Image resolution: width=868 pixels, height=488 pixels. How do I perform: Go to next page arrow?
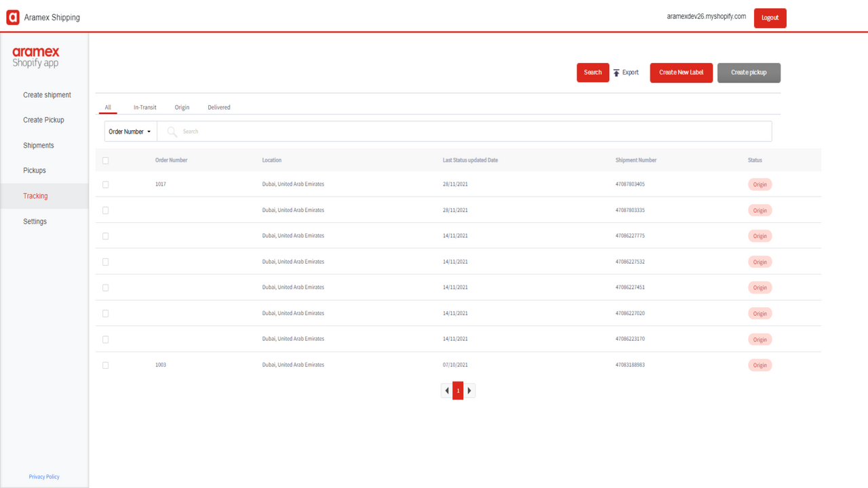pos(469,390)
